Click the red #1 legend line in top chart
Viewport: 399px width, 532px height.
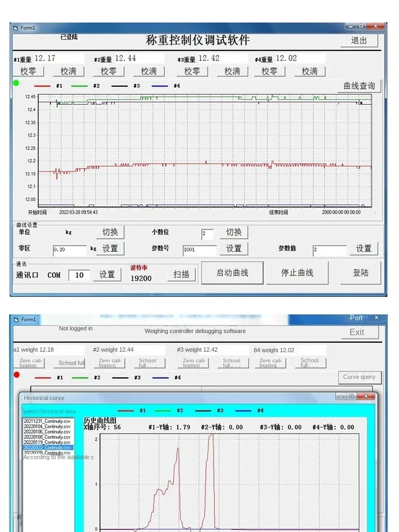coord(43,86)
